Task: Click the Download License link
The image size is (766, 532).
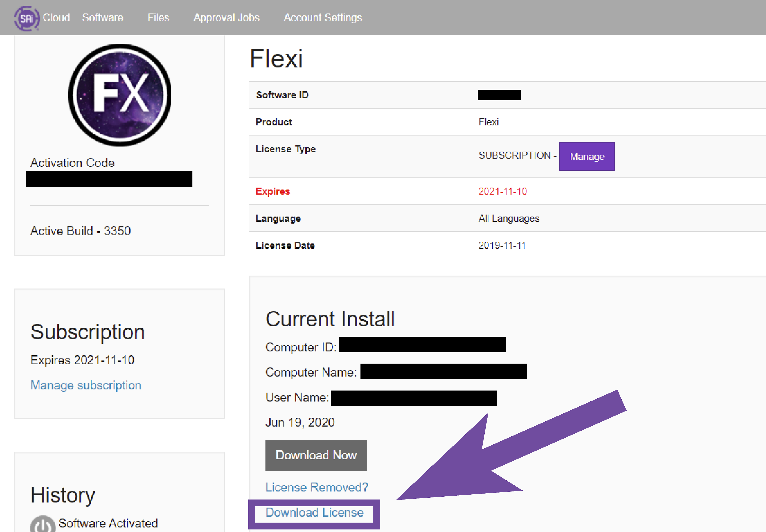Action: tap(314, 512)
